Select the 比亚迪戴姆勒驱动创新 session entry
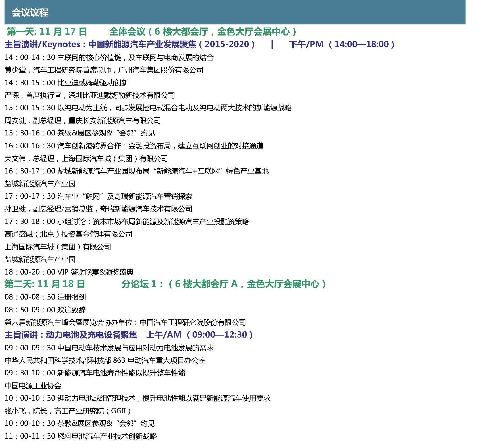This screenshot has width=482, height=448. tap(66, 83)
